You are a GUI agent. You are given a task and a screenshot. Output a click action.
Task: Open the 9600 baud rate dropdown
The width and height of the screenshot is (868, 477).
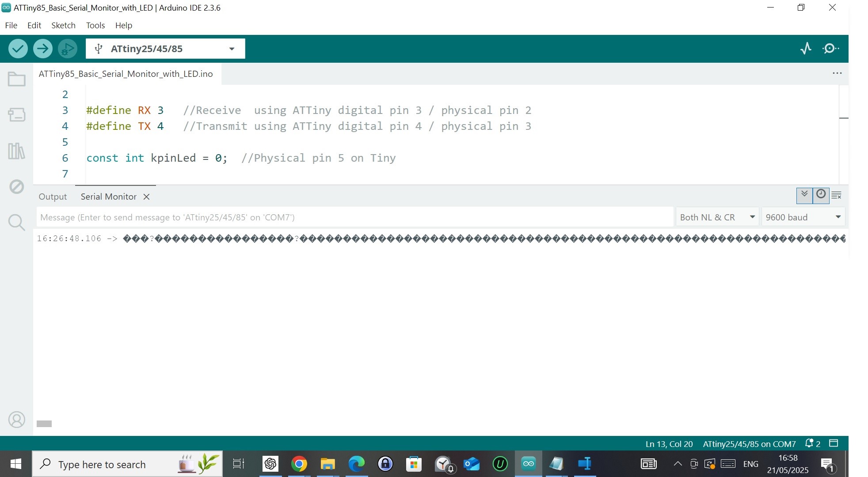point(803,217)
